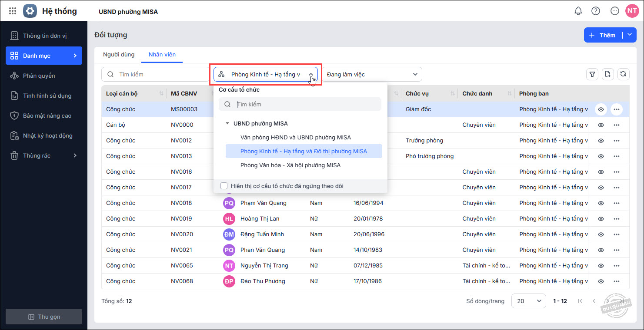Select Phòng Văn hóa - Xã hội phường MISA

[x=290, y=165]
